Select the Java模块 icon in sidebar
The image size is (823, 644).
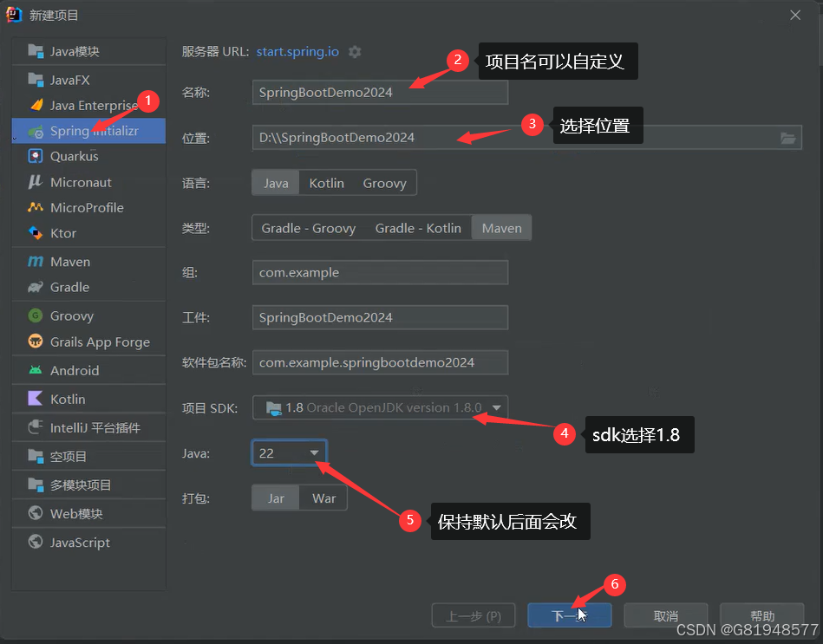tap(36, 51)
